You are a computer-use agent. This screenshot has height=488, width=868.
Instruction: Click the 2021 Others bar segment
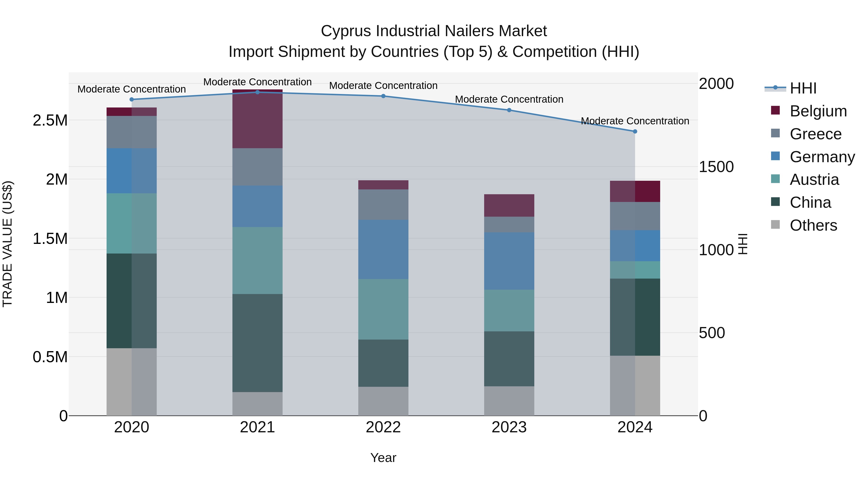click(258, 404)
